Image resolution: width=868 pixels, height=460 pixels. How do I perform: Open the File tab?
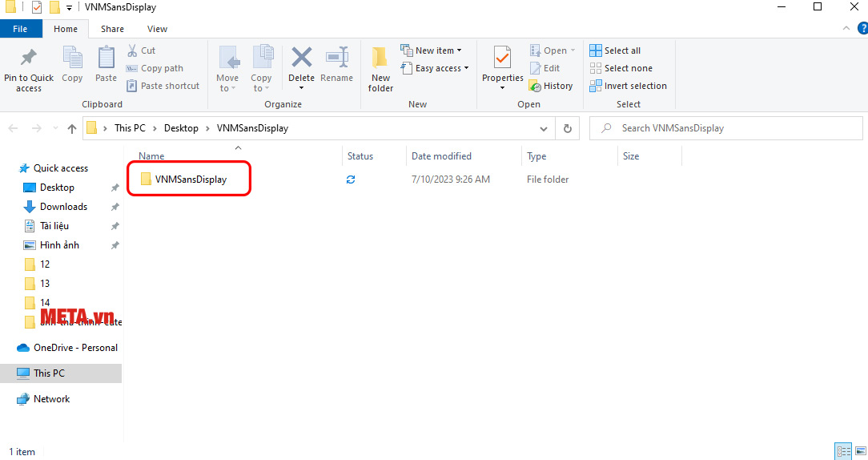(x=21, y=29)
